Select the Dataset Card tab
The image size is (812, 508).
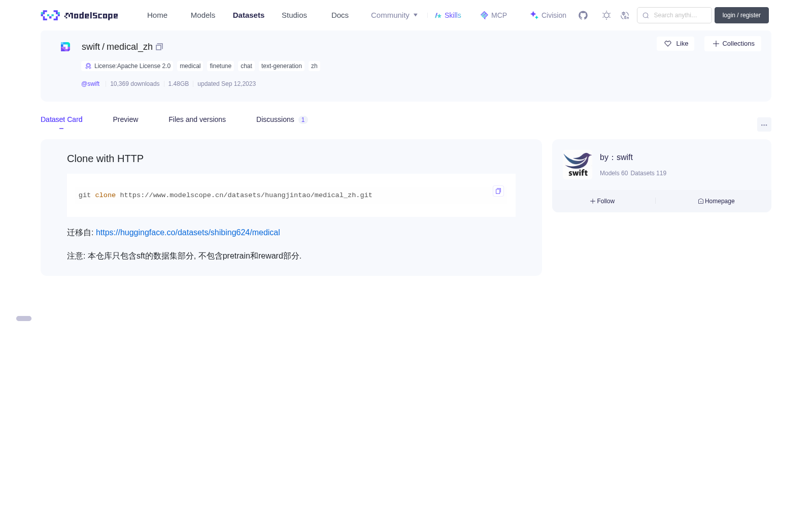(61, 119)
